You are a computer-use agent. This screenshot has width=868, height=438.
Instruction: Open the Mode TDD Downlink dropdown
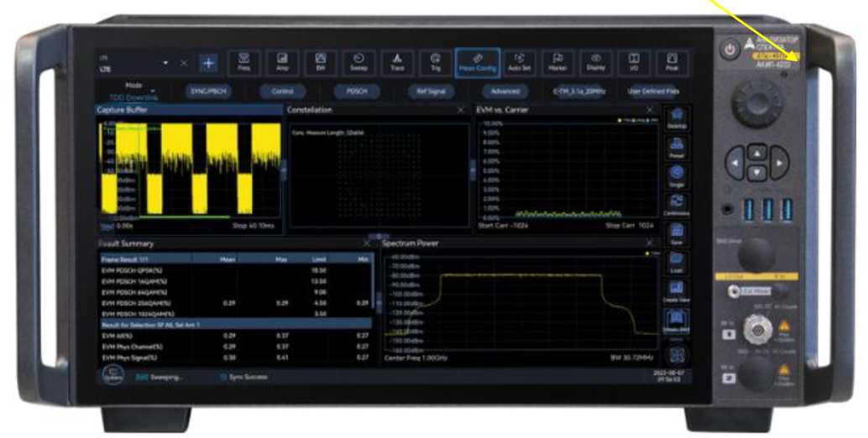pos(133,91)
